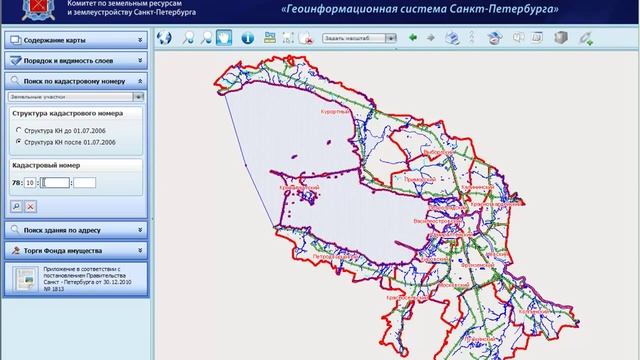Click the Приморский district label
Viewport: 640px width, 360px height.
point(419,180)
